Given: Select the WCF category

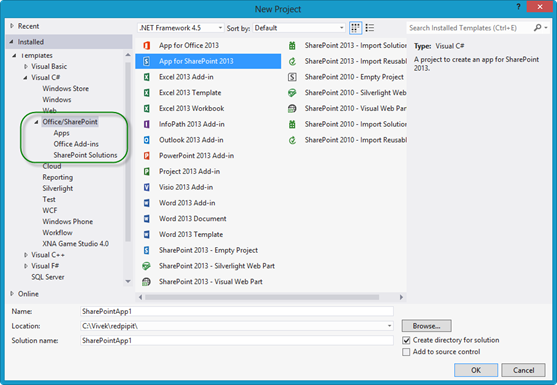Looking at the screenshot, I should point(50,211).
